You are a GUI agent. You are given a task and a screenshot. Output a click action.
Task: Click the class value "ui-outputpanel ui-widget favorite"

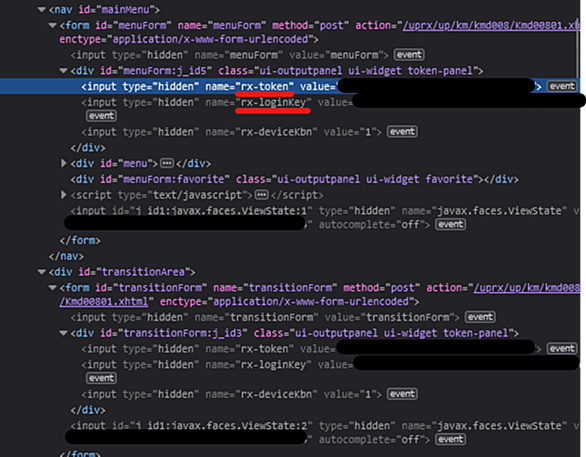click(x=376, y=179)
